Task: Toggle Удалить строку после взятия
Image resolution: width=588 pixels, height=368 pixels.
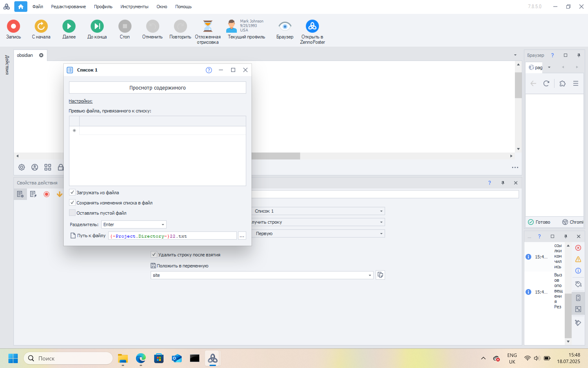Action: [x=154, y=255]
